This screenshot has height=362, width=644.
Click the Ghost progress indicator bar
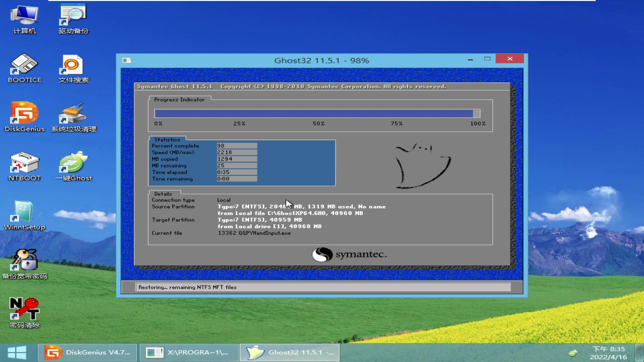pos(317,113)
